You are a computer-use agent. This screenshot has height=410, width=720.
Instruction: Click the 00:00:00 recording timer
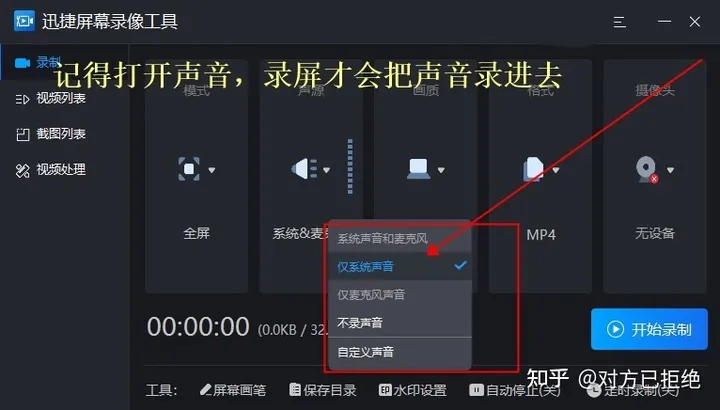(198, 327)
